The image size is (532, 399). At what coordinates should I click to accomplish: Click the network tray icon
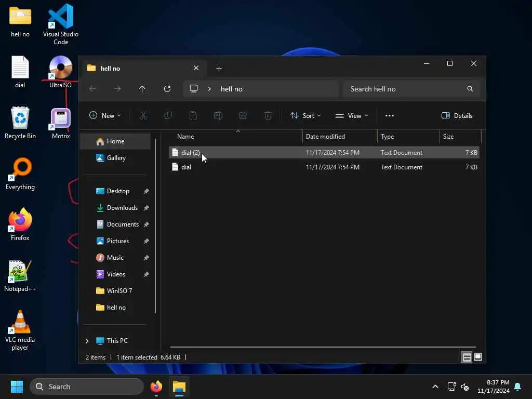pos(451,387)
